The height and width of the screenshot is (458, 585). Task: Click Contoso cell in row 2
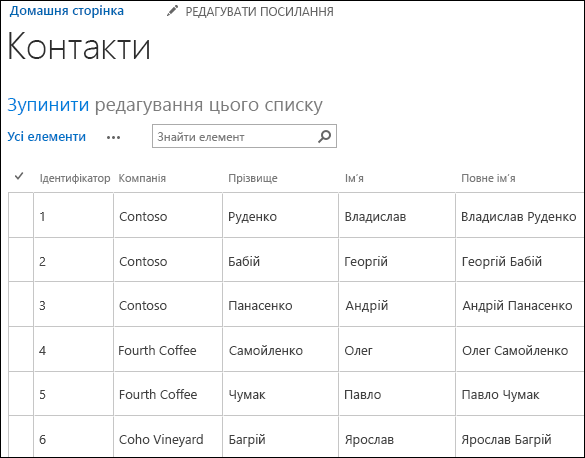[x=168, y=260]
